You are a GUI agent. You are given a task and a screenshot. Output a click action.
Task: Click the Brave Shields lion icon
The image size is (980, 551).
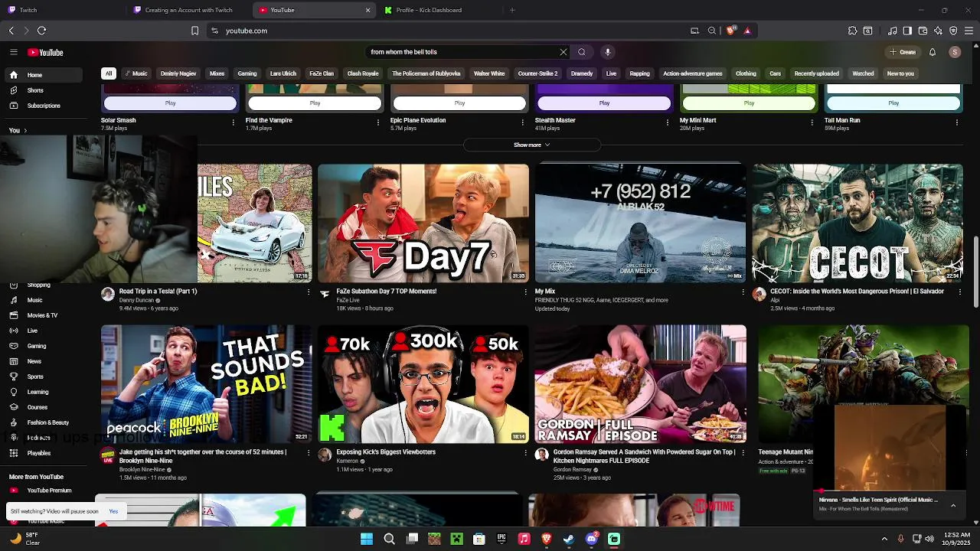click(730, 31)
